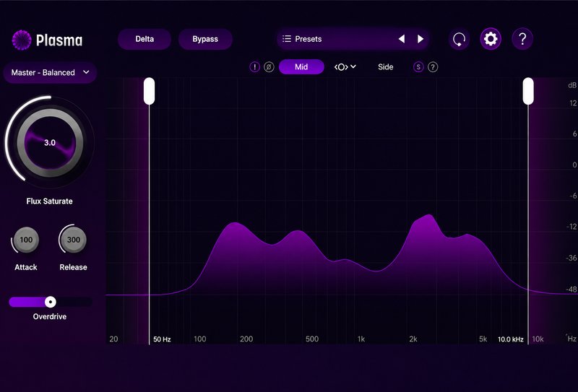
Task: Click the 10.0 kHz frequency value label
Action: coord(511,339)
